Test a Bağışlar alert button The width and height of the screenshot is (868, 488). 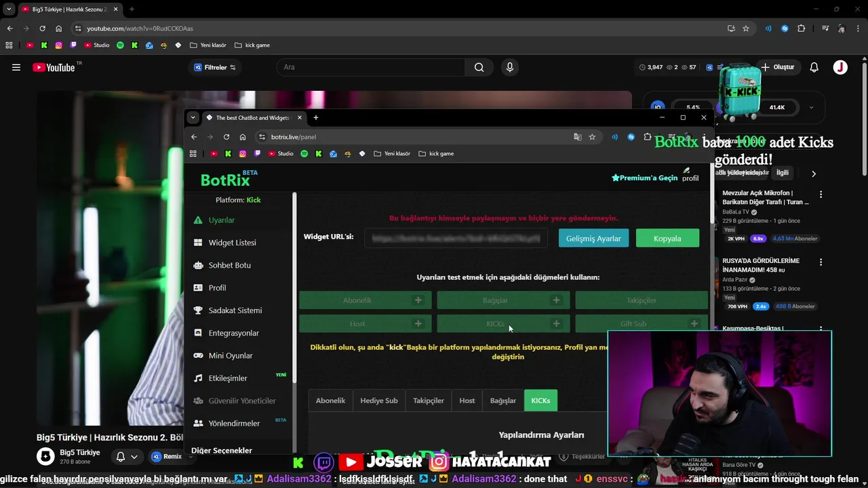503,300
